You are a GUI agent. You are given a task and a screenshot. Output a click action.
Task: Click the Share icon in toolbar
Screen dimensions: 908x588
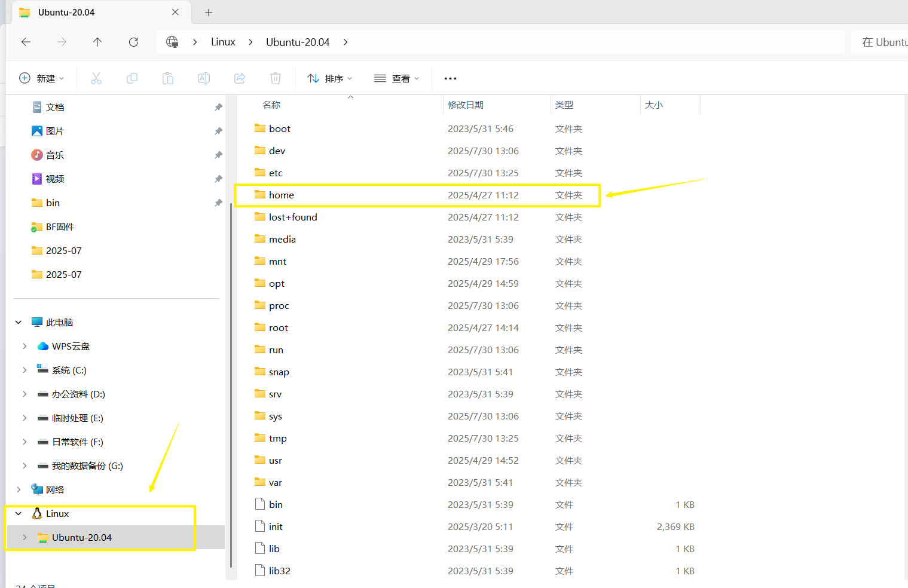pos(240,78)
